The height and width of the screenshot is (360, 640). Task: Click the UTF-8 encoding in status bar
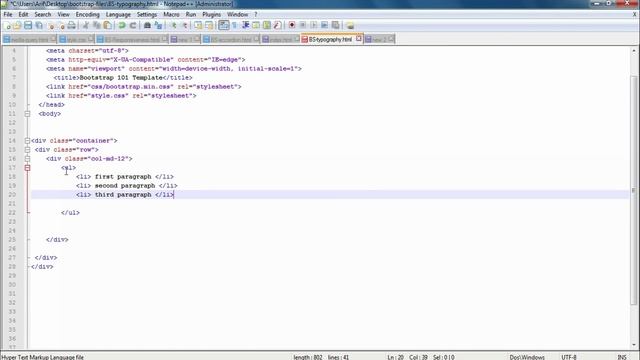569,357
